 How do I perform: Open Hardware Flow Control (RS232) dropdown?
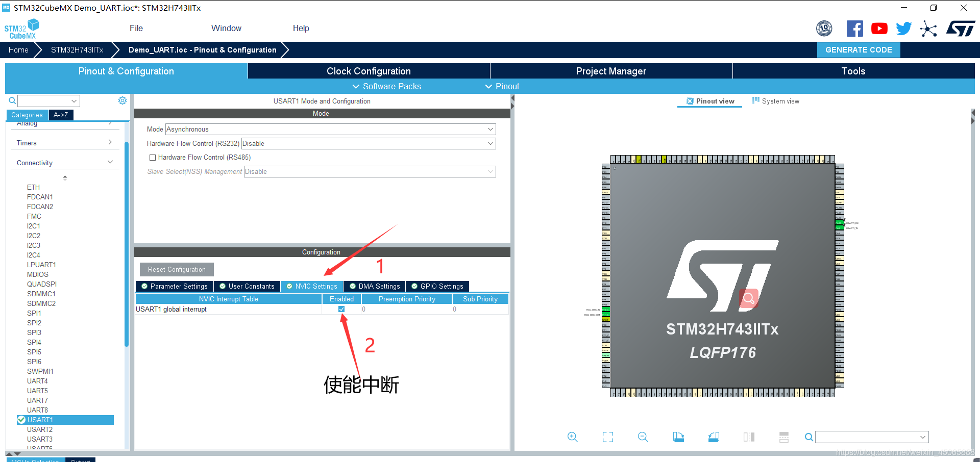(369, 143)
